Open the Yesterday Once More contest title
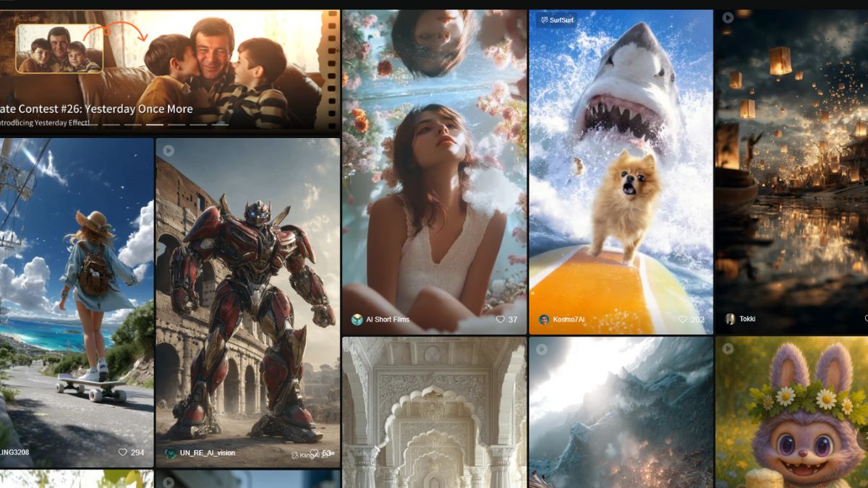 [x=96, y=109]
